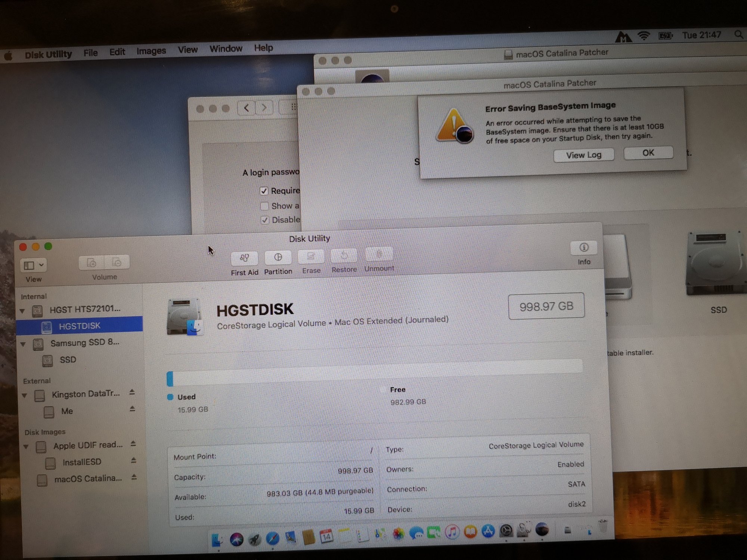
Task: Toggle the Disable automatic login checkbox
Action: (x=265, y=220)
